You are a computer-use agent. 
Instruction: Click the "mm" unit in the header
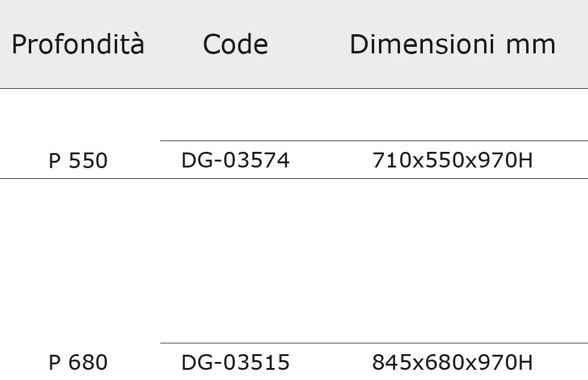(530, 45)
